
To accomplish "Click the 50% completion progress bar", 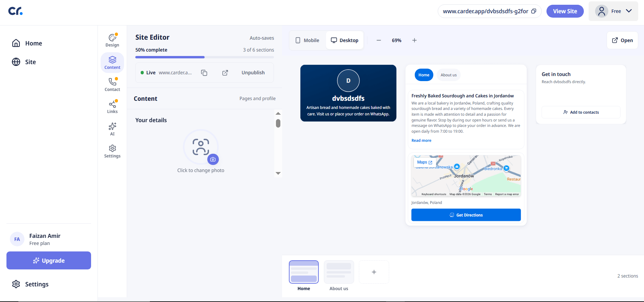I will click(205, 57).
